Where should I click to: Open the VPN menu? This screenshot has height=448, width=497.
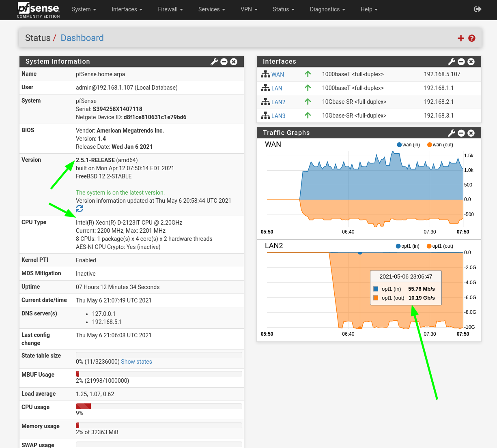click(x=249, y=9)
